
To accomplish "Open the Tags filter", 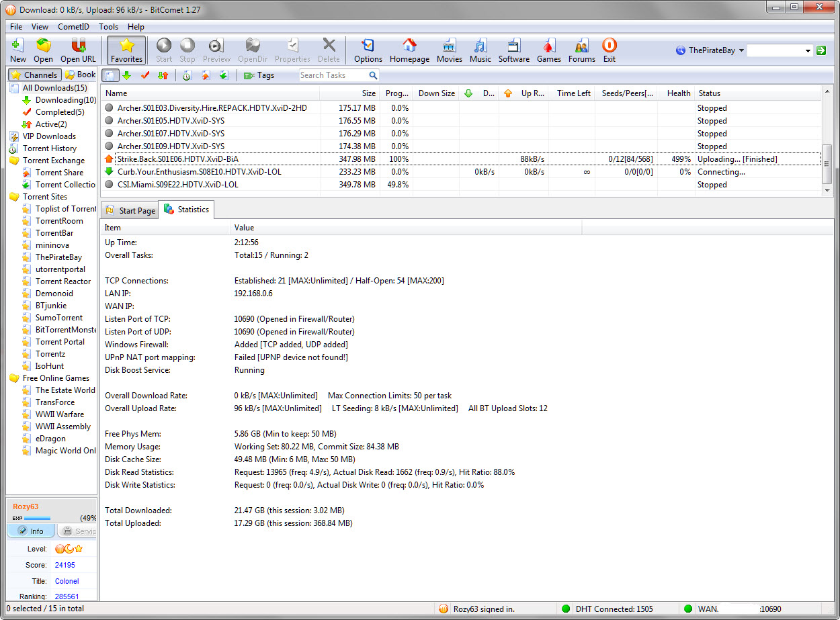I will click(x=259, y=75).
